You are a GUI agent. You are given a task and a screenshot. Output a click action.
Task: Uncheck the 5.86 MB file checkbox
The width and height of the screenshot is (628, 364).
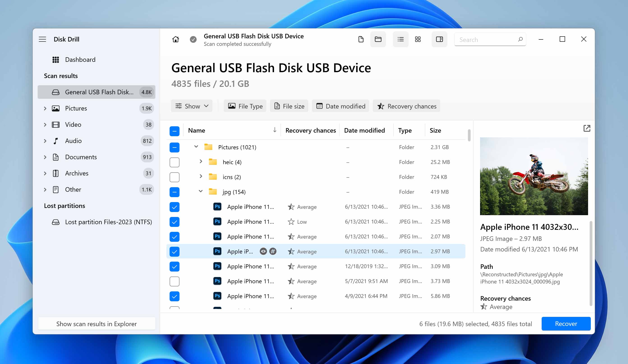(175, 296)
